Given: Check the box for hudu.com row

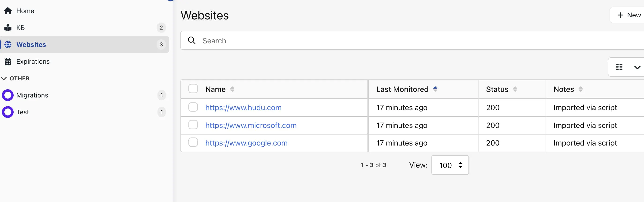Looking at the screenshot, I should [x=193, y=107].
